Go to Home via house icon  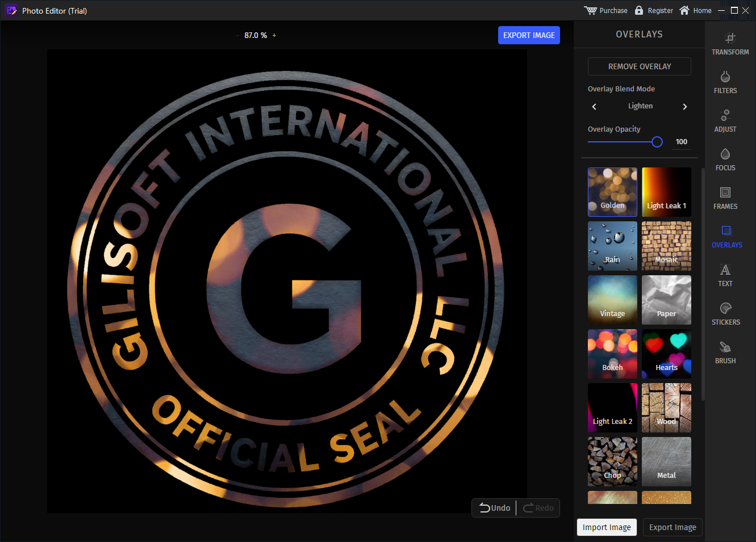[x=684, y=10]
